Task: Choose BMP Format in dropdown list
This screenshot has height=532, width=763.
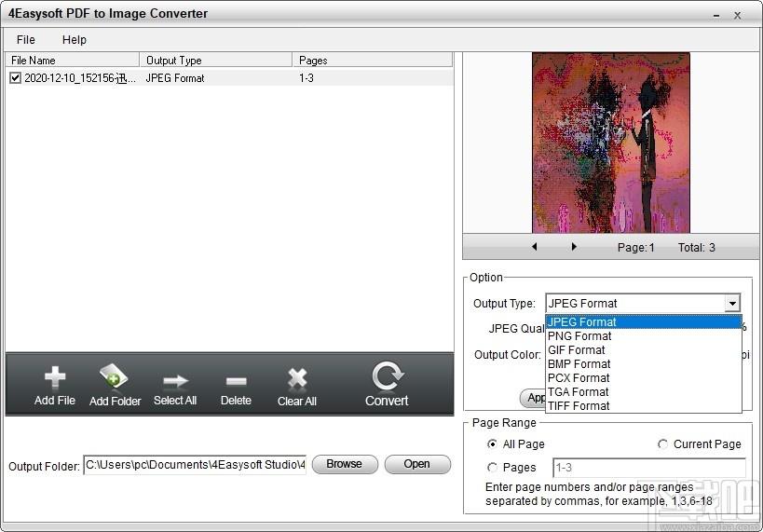Action: (644, 364)
